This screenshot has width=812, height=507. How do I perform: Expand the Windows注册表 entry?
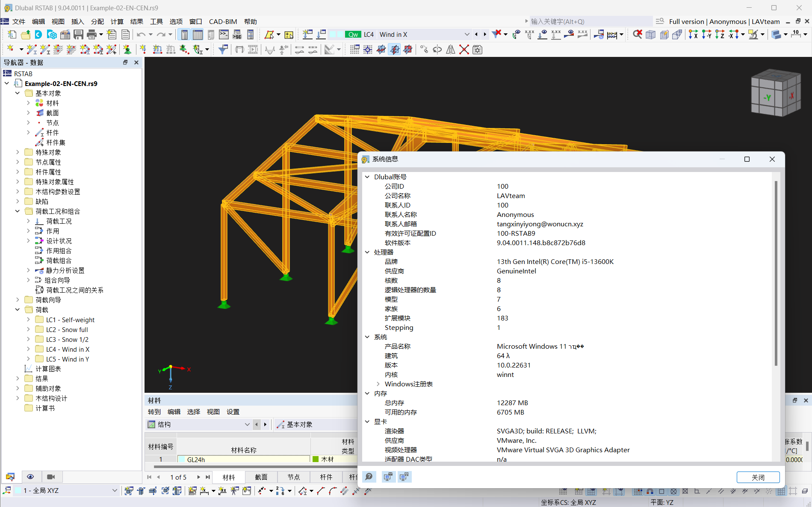tap(378, 384)
